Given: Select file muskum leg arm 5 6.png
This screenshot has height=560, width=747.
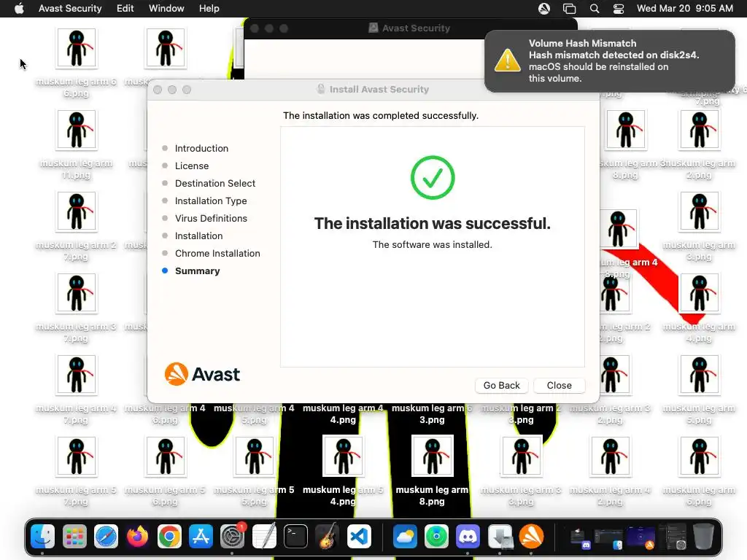Looking at the screenshot, I should 166,456.
